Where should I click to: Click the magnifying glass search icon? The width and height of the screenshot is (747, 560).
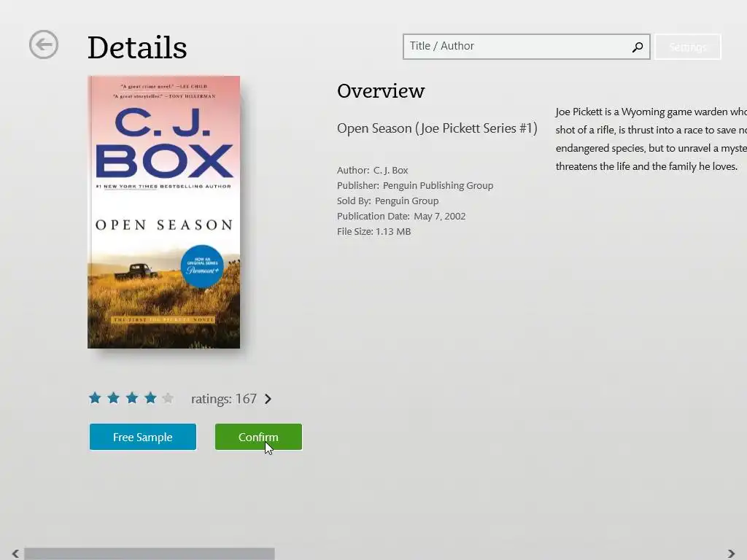638,47
